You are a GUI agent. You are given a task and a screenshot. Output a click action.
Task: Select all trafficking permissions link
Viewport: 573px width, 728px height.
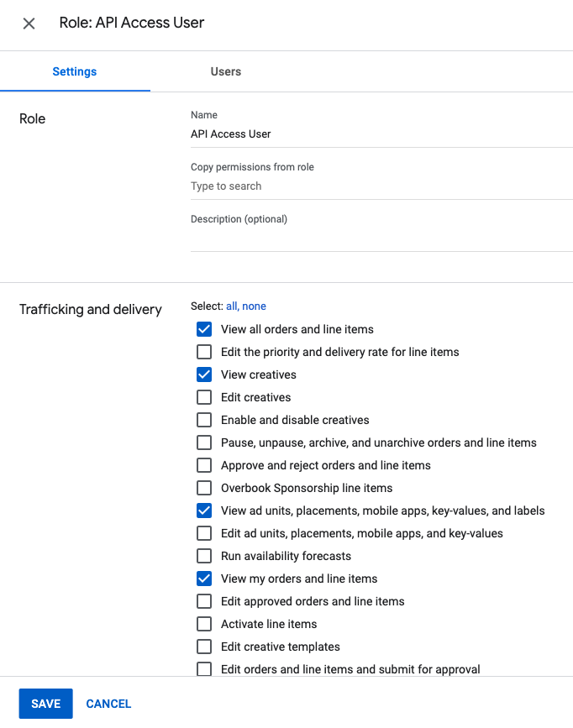pos(231,306)
